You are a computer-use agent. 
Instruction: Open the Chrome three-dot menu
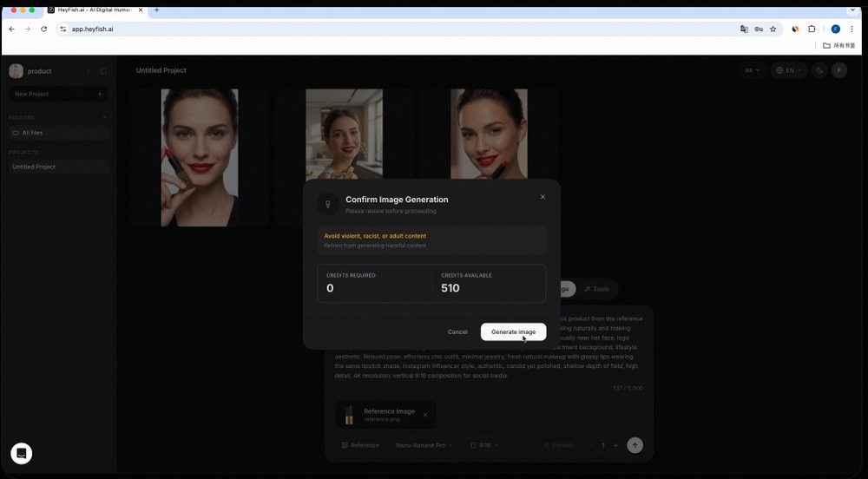tap(852, 29)
